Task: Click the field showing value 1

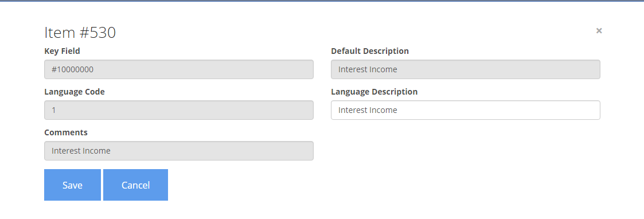Action: (x=179, y=110)
